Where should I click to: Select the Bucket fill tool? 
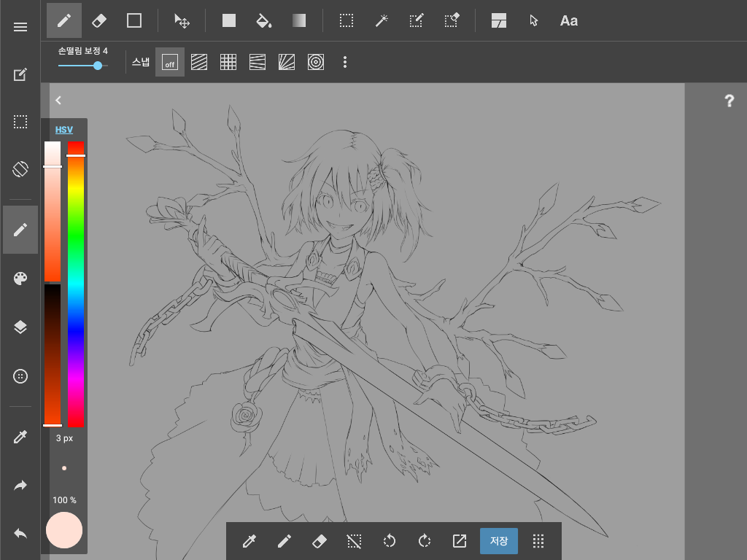[x=264, y=20]
